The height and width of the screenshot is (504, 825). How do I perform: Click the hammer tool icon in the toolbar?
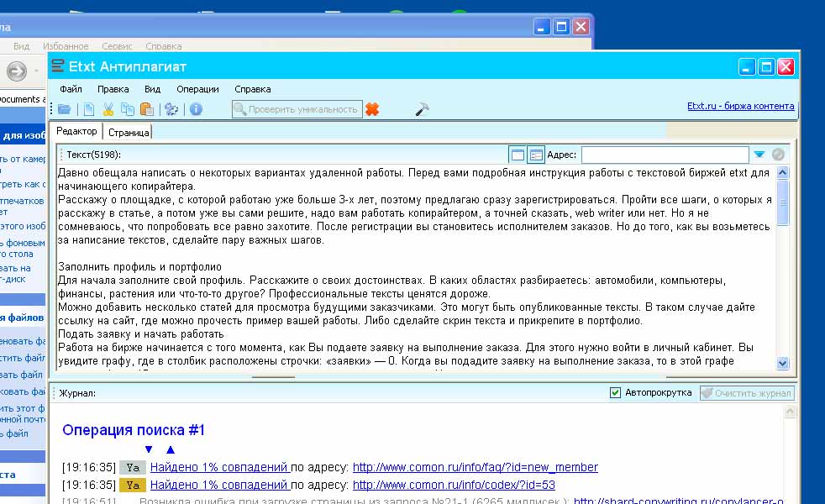(x=422, y=109)
